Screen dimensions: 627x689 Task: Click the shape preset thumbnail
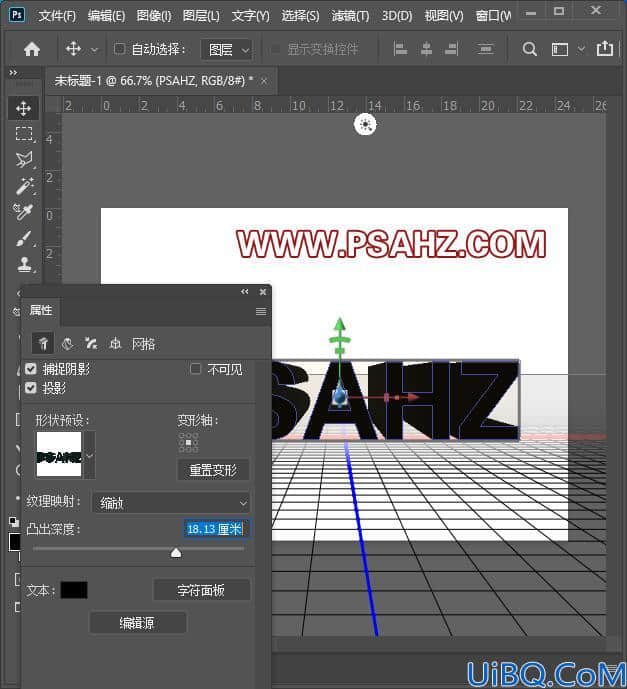tap(59, 454)
